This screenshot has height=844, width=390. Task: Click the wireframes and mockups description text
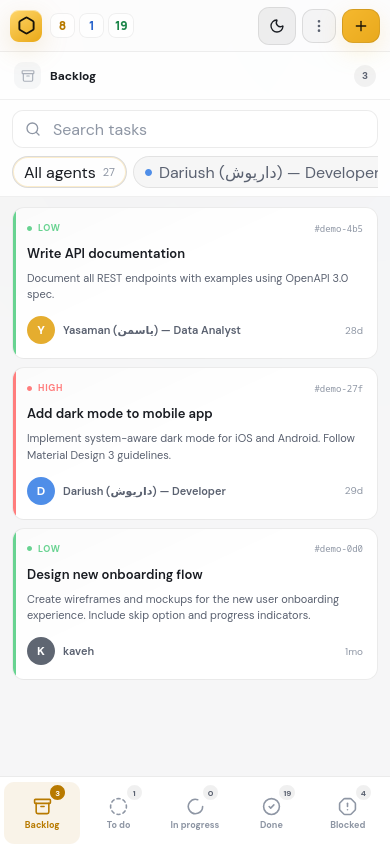[x=183, y=607]
